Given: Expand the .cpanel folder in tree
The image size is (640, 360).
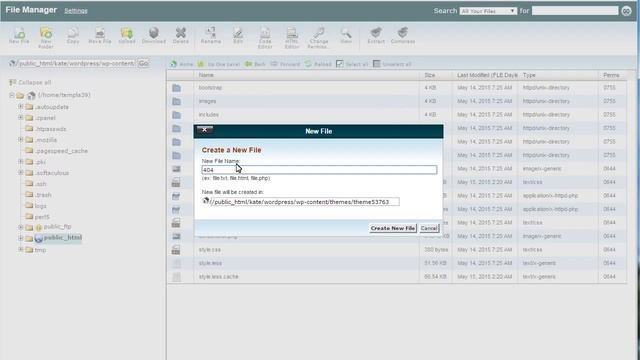Looking at the screenshot, I should tap(20, 118).
